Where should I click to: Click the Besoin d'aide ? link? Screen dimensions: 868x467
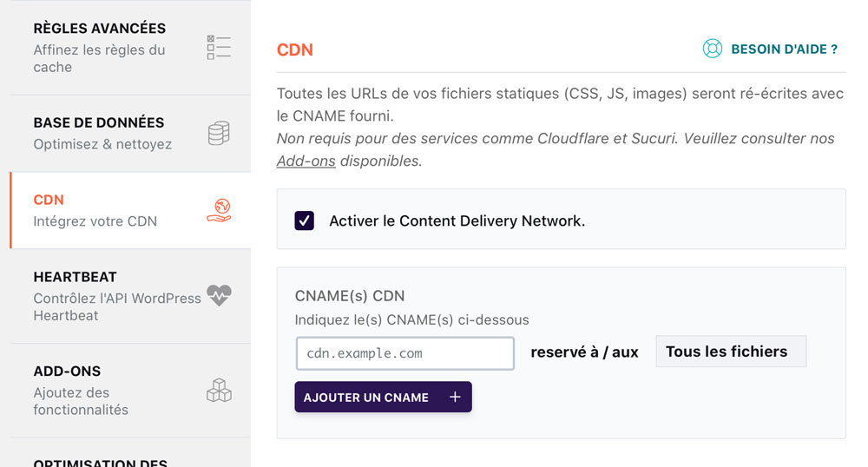tap(784, 49)
